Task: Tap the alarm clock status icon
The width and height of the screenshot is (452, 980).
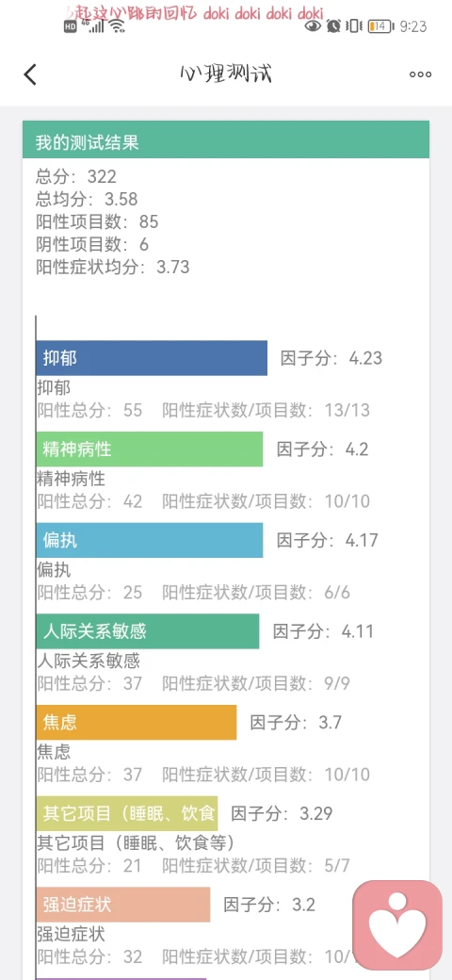Action: click(x=333, y=26)
